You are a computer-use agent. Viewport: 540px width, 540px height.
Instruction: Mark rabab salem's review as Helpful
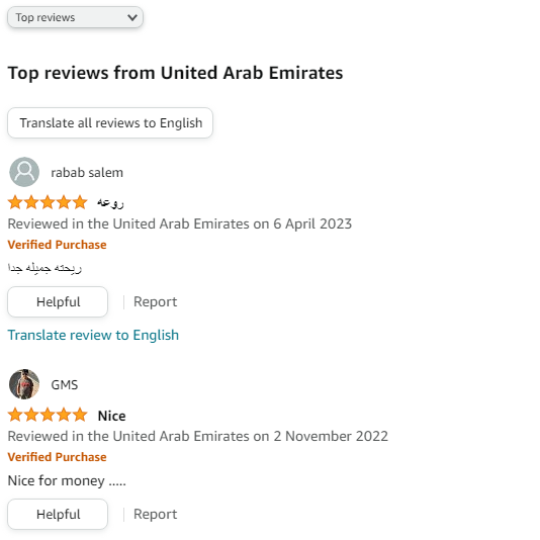pos(58,302)
